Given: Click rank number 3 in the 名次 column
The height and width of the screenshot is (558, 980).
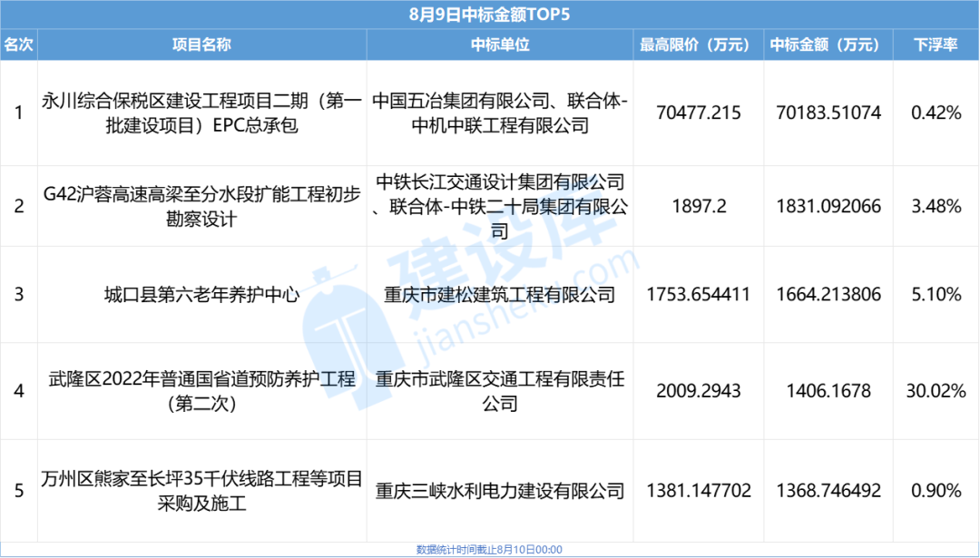Looking at the screenshot, I should pos(18,294).
